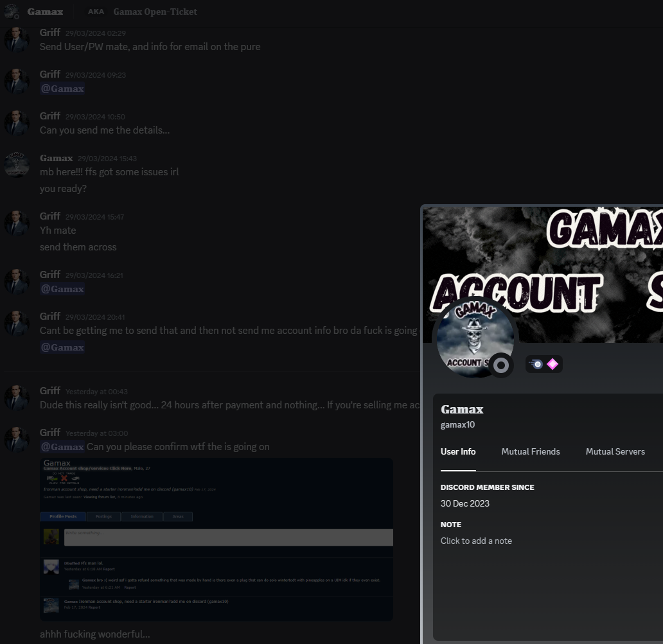
Task: Click the Nitro badge on Gamax's profile
Action: point(536,364)
